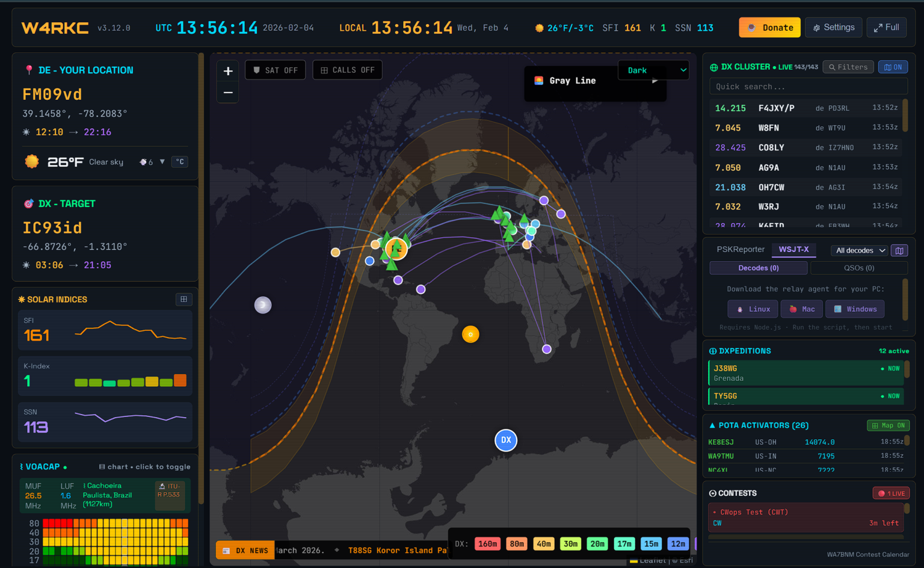This screenshot has width=924, height=568.
Task: Toggle the CALLS OFF label switch
Action: [x=348, y=70]
